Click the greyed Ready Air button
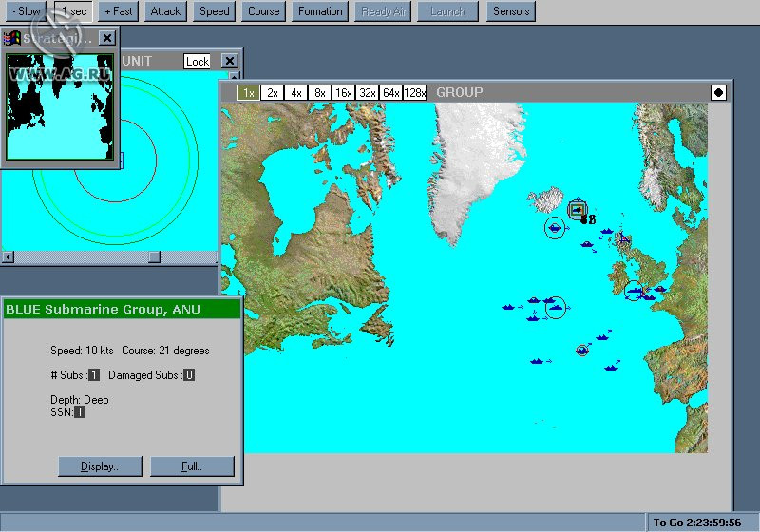This screenshot has height=532, width=760. tap(383, 11)
